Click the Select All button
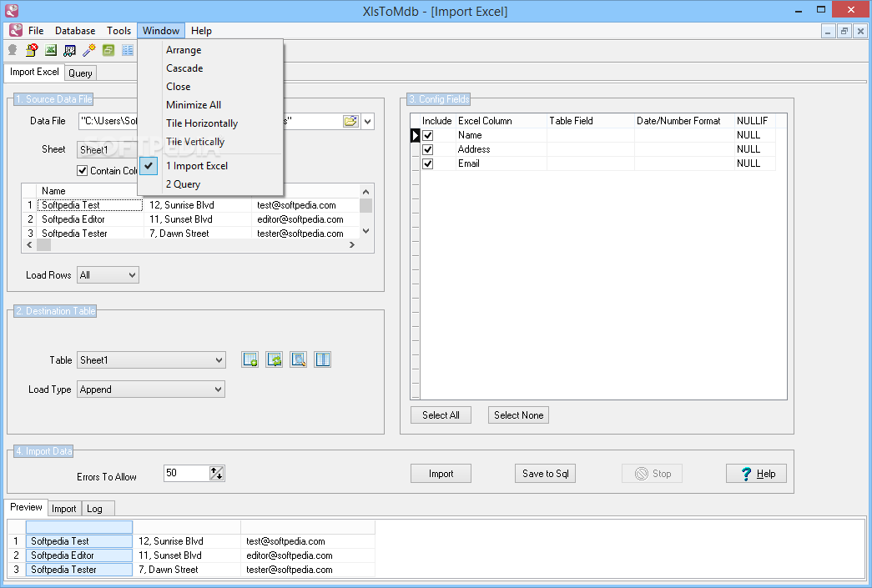Image resolution: width=872 pixels, height=588 pixels. point(441,415)
